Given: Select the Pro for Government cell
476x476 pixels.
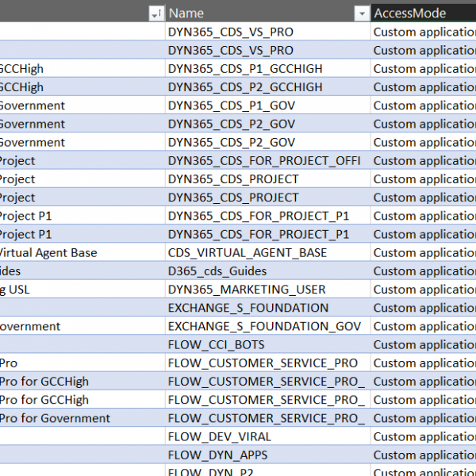Looking at the screenshot, I should (83, 418).
